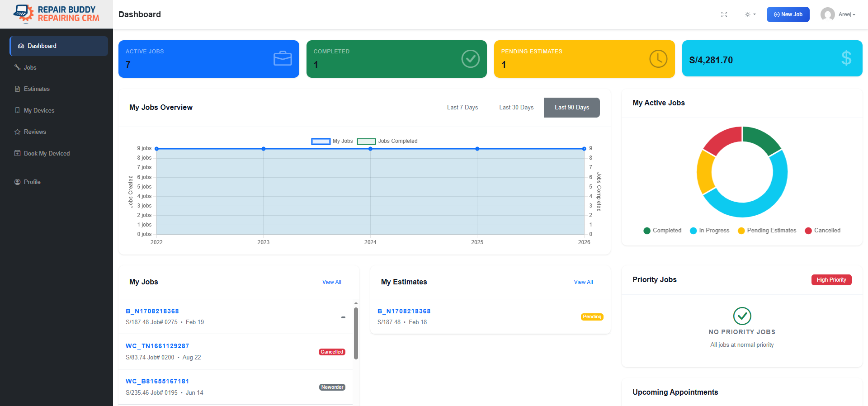This screenshot has height=406, width=868.
Task: Click the fullscreen toggle icon
Action: pos(724,14)
